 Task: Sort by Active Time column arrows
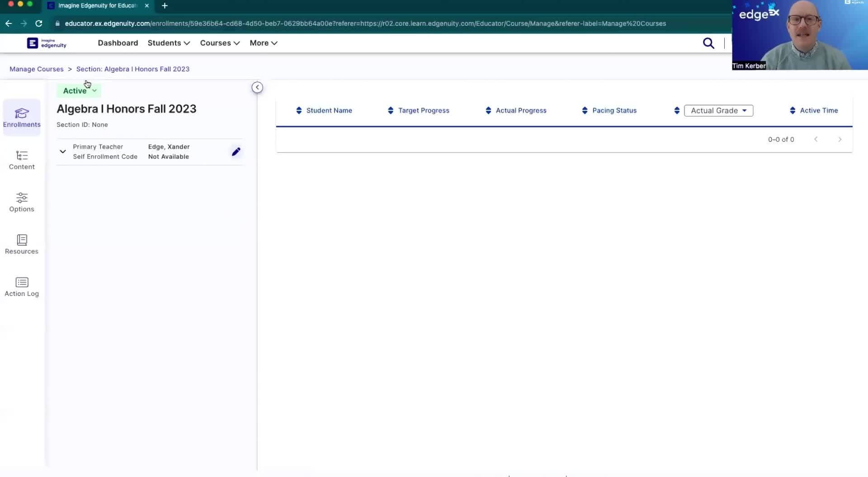[793, 111]
